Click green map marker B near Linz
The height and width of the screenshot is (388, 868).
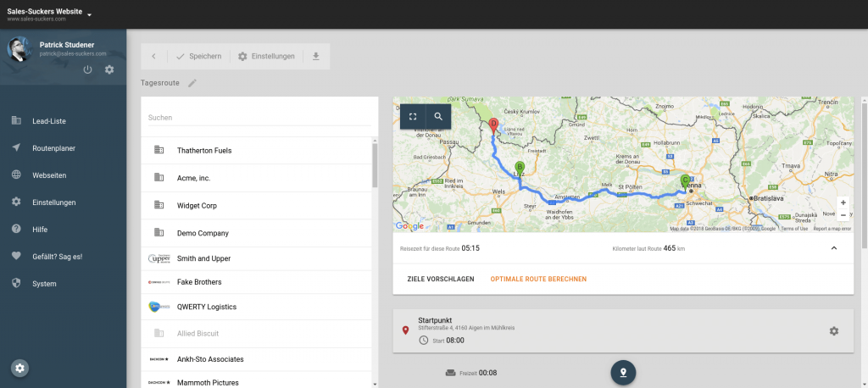click(x=520, y=169)
